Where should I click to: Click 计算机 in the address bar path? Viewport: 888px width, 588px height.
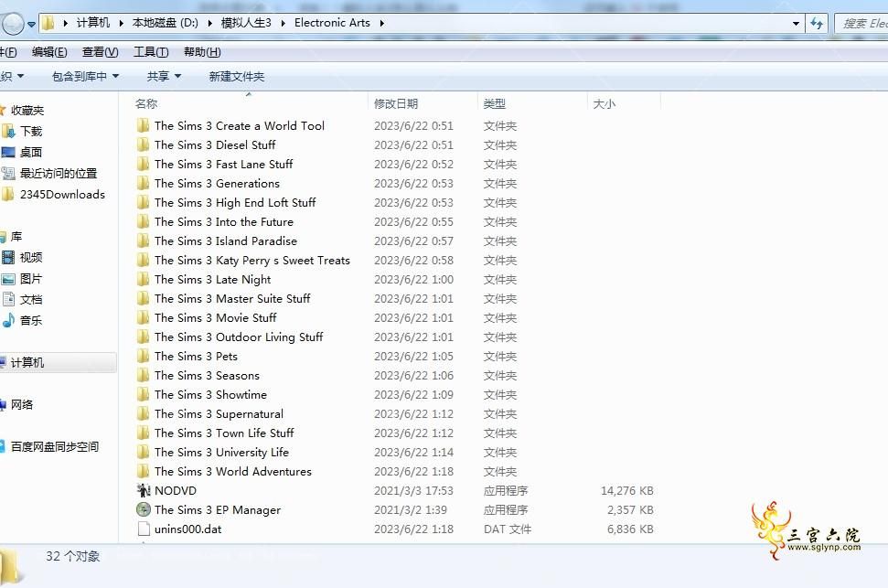coord(93,23)
